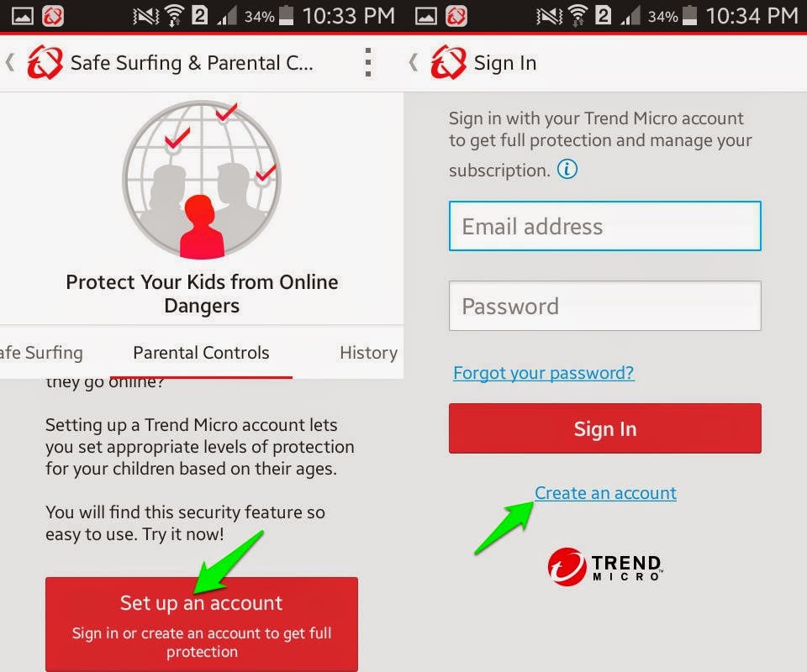Open the subscription info icon

coord(567,169)
